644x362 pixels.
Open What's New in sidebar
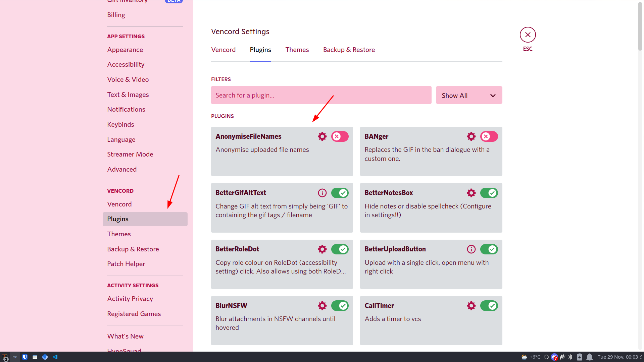point(145,336)
